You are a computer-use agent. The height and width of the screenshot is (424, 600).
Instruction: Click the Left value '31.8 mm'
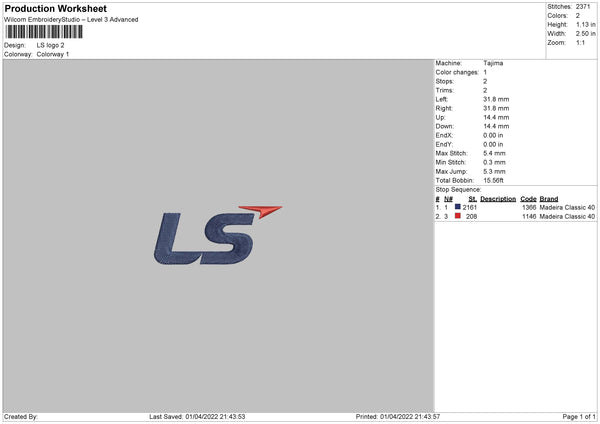(496, 99)
